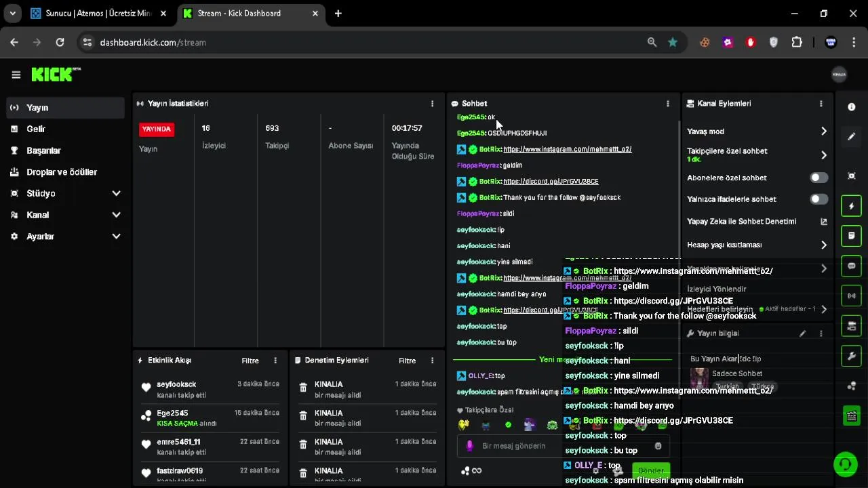Screen dimensions: 868x488
Task: Open Hesap yaşı kısıtlaması chevron
Action: point(824,245)
